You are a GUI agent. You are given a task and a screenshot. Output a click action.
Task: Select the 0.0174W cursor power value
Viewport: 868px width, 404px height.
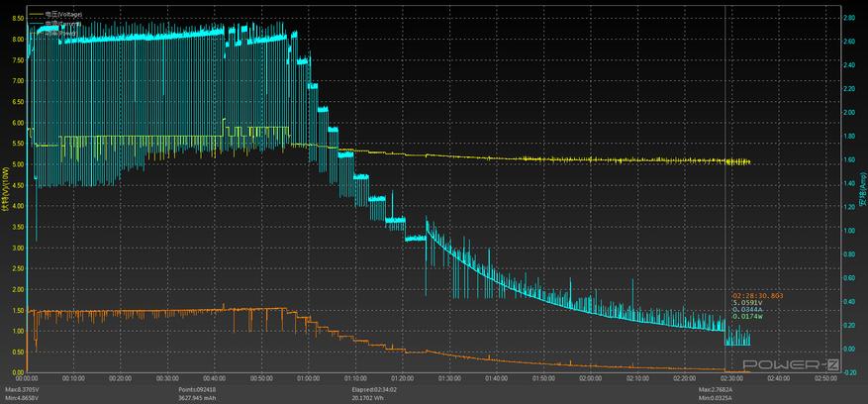tap(748, 316)
